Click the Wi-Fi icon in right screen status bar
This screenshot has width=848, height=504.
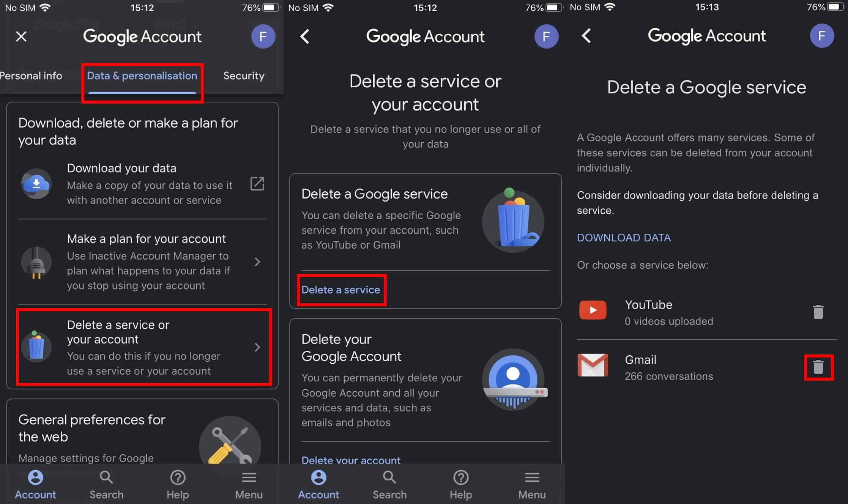pos(610,7)
